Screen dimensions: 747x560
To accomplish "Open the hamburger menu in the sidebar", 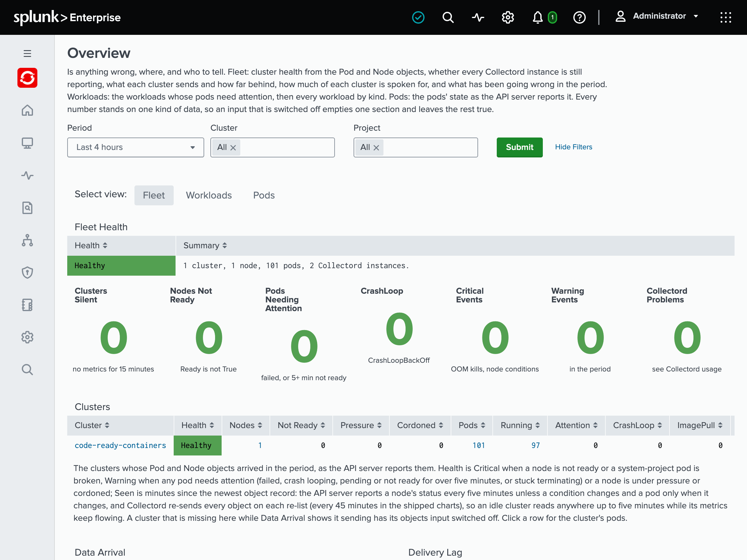I will 27,53.
